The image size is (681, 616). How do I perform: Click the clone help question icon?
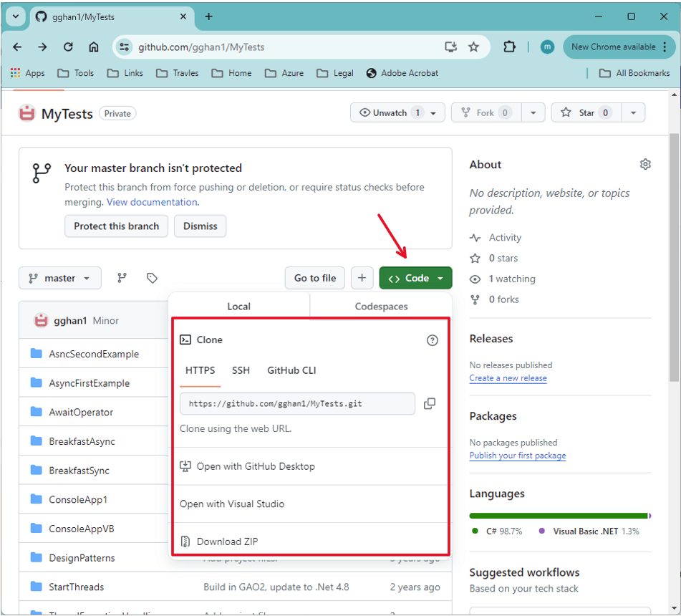click(432, 340)
